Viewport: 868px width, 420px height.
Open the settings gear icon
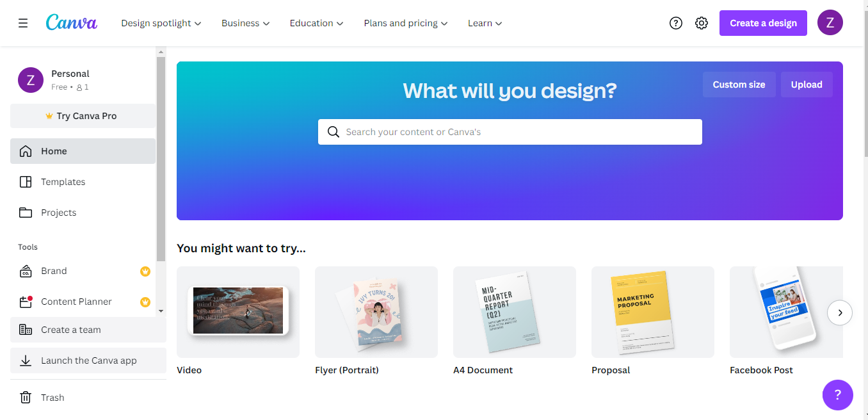[702, 23]
